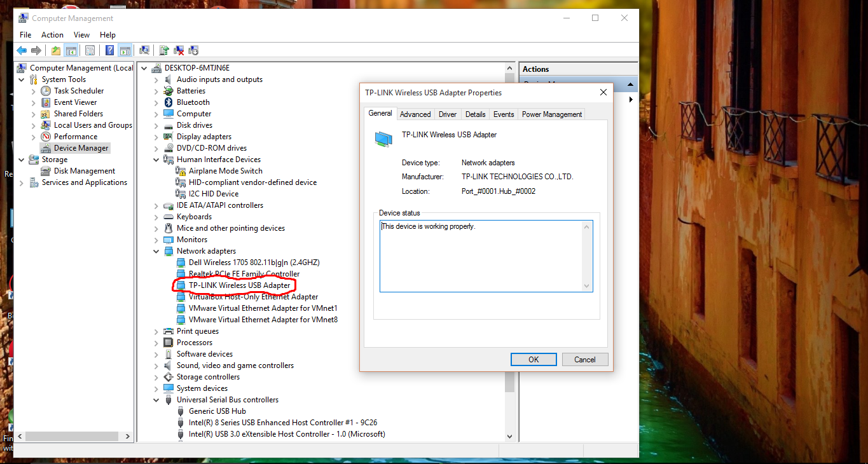The height and width of the screenshot is (464, 868).
Task: Collapse the System Tools tree node
Action: coord(22,79)
